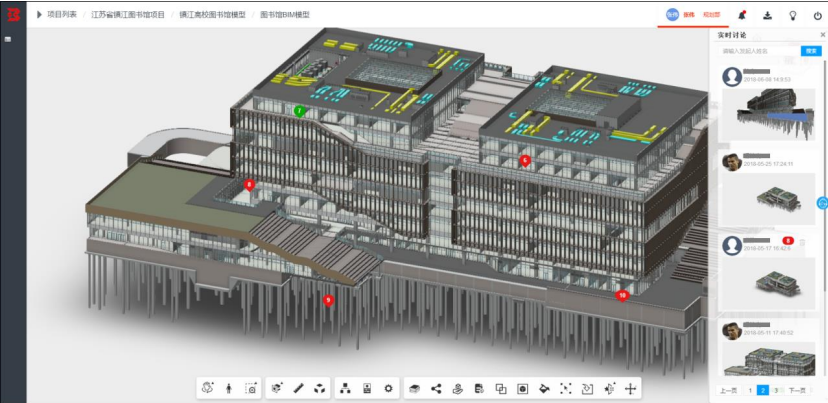Select the four-arrow move pan tool
The image size is (828, 403).
point(630,389)
